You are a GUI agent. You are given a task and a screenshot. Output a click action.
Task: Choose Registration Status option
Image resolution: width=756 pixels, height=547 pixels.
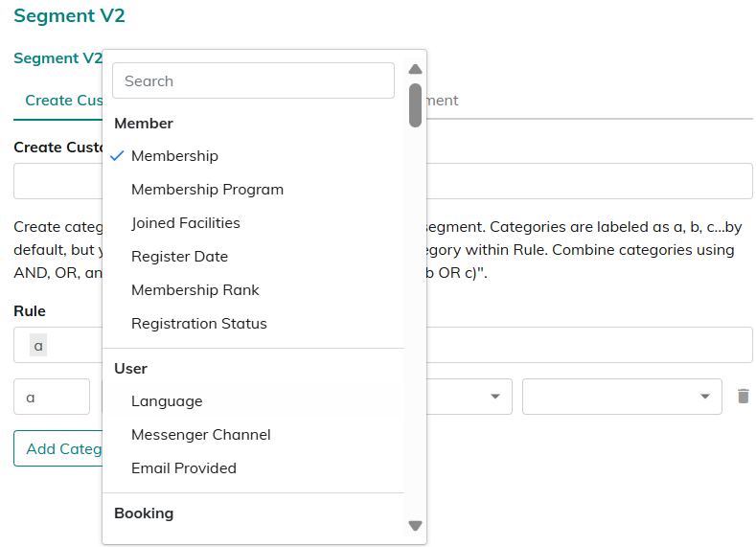198,324
